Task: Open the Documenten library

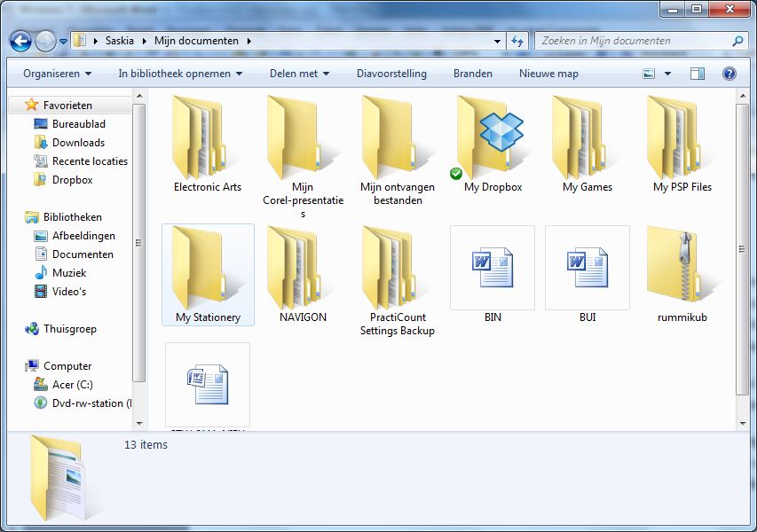Action: point(74,254)
